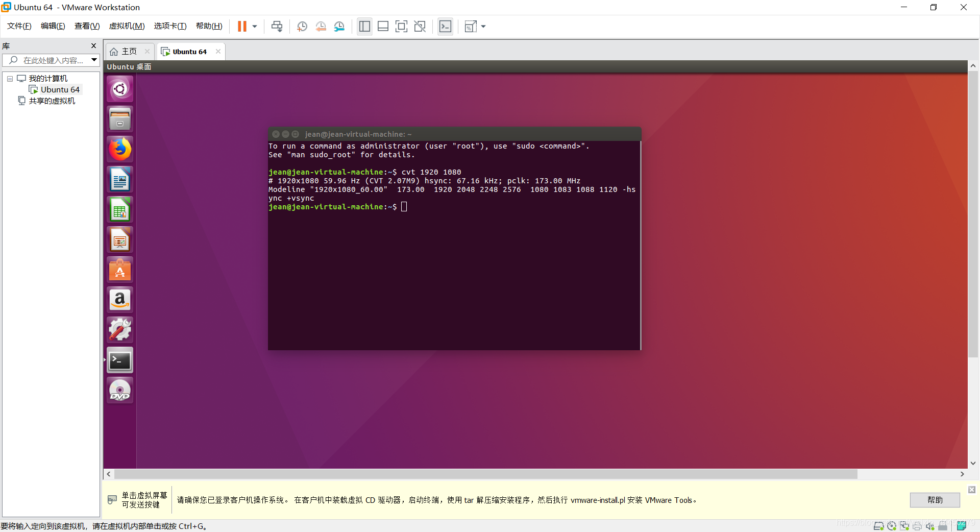Switch the VM to full screen mode
Image resolution: width=980 pixels, height=532 pixels.
coord(402,26)
